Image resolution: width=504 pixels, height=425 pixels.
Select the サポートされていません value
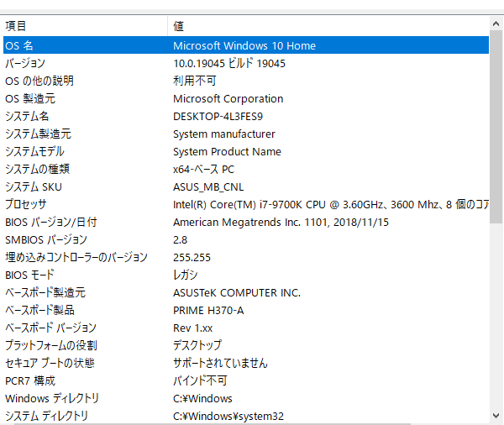220,364
